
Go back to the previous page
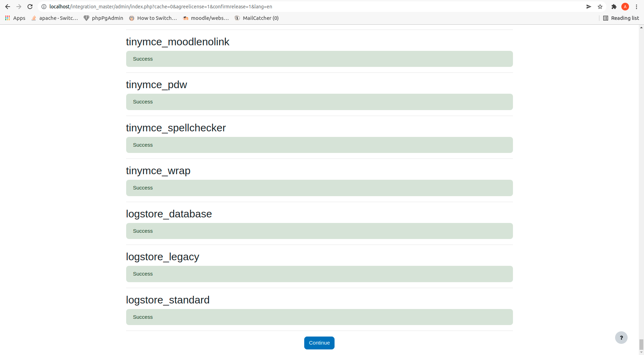pos(8,7)
